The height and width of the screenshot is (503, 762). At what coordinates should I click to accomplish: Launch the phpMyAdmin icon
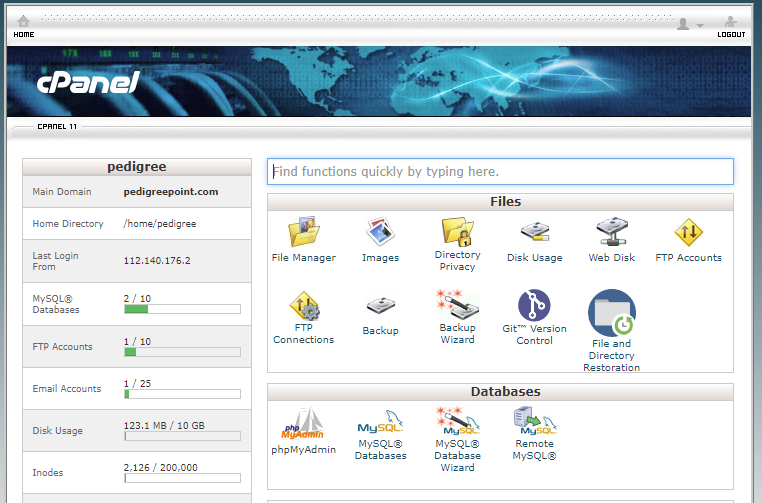(303, 423)
